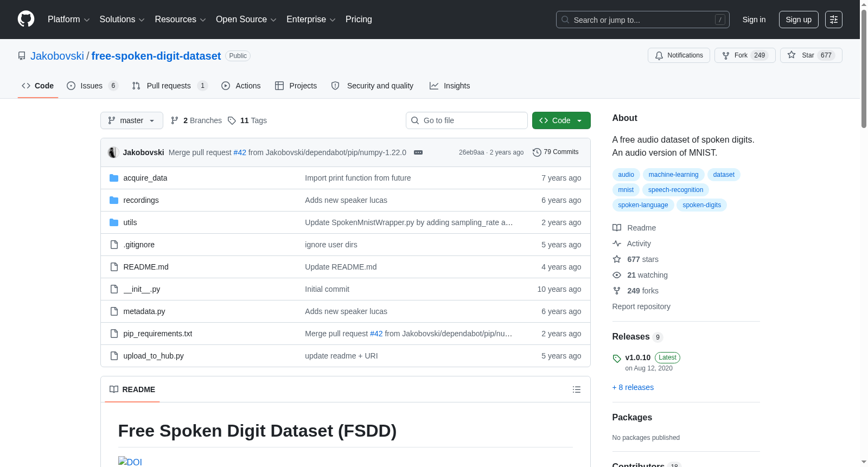Click the spoken-digits topic tag

701,205
